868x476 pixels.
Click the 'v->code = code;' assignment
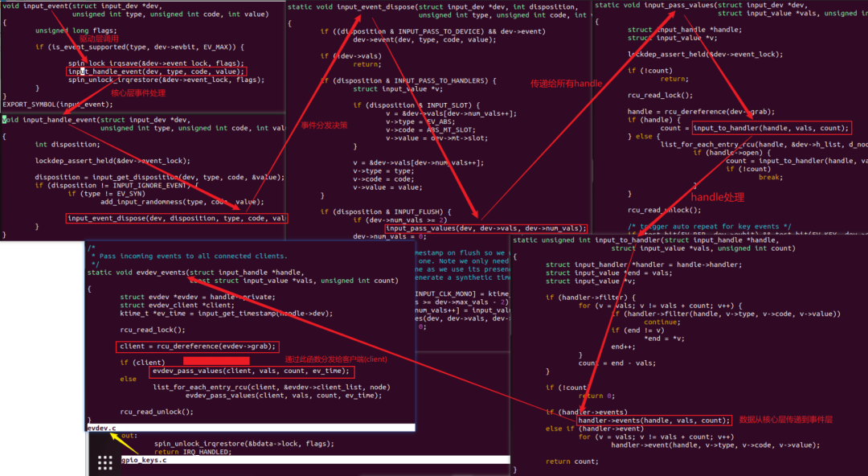pos(383,179)
